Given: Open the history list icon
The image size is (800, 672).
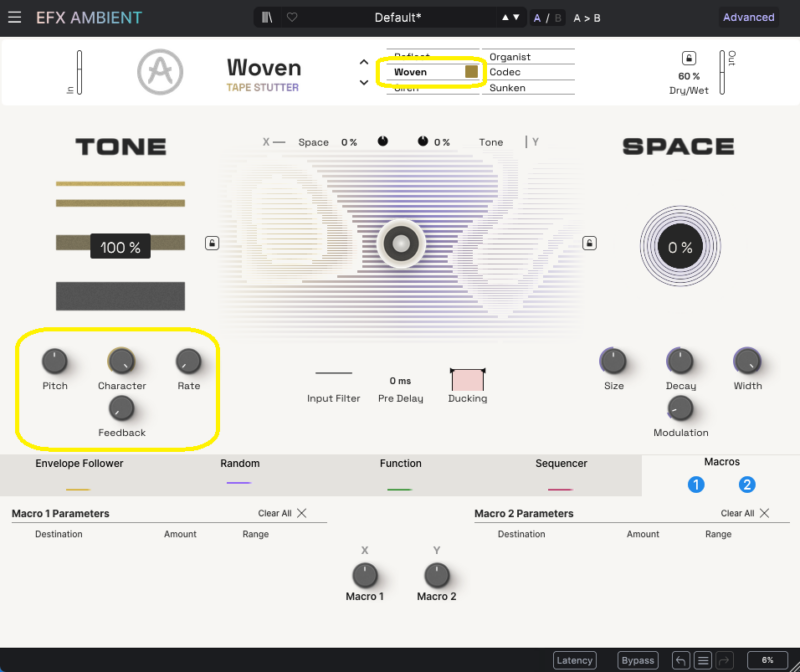Looking at the screenshot, I should 703,660.
